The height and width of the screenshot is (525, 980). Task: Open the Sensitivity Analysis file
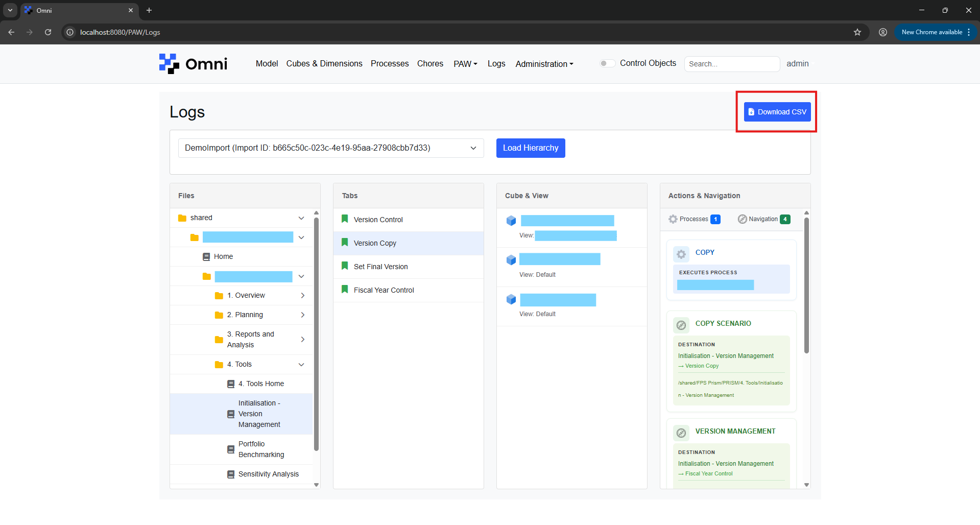point(241,474)
